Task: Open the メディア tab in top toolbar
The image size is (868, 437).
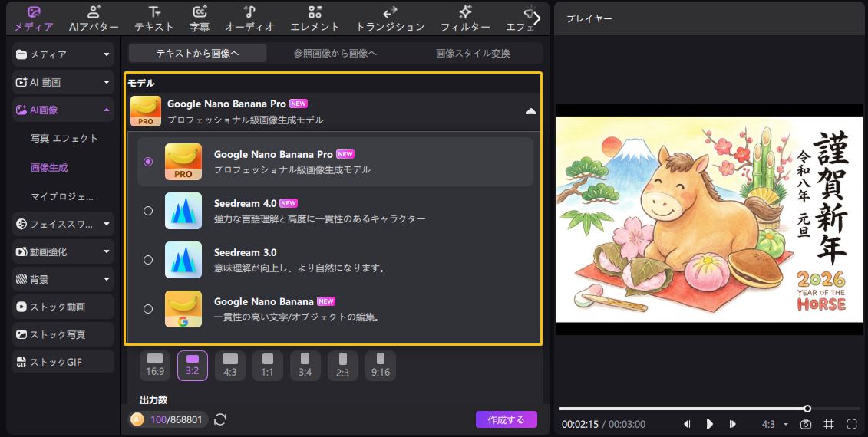Action: [x=34, y=19]
